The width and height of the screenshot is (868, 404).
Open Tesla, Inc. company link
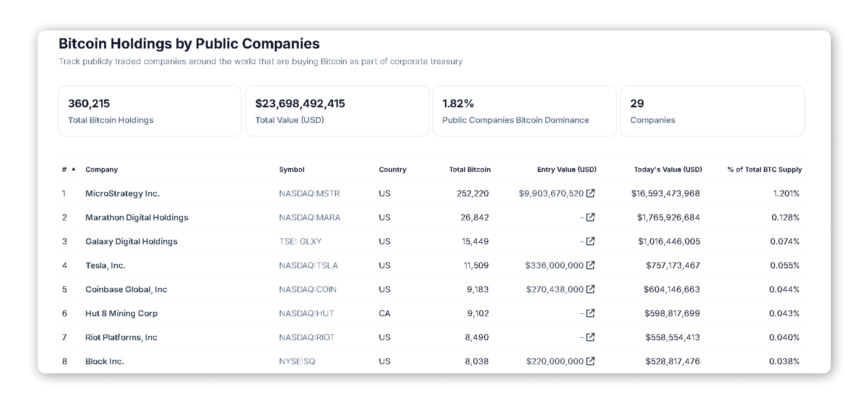pos(105,265)
